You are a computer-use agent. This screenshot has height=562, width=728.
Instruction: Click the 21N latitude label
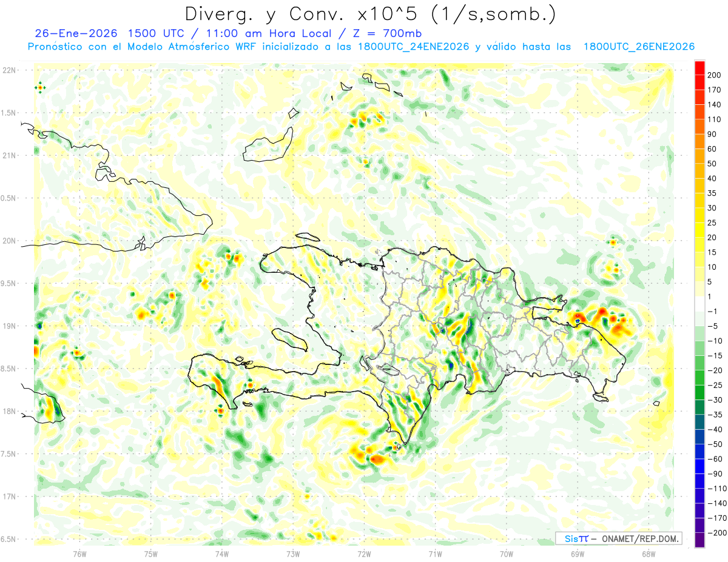click(9, 155)
